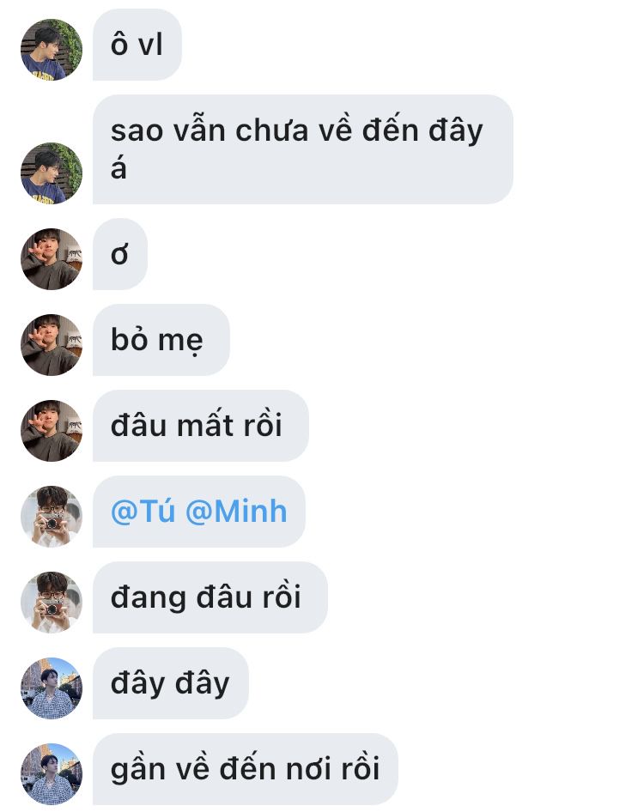The height and width of the screenshot is (812, 644).
Task: Open avatar next to "đâu mất rồi" message
Action: 52,431
